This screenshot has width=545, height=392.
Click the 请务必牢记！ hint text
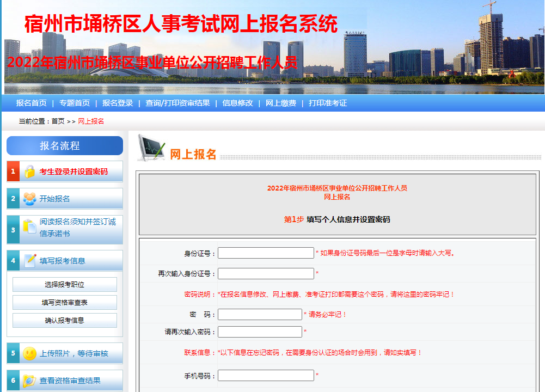click(328, 315)
